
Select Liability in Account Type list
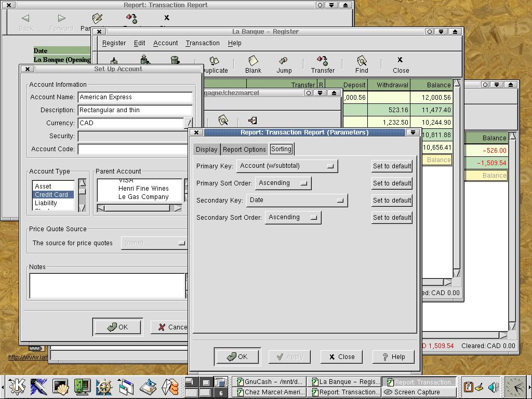46,203
